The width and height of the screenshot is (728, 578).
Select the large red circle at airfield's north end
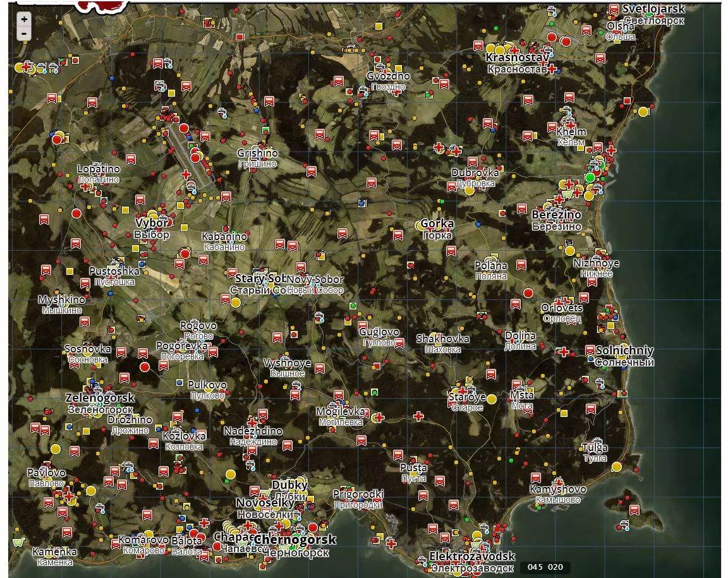[184, 128]
